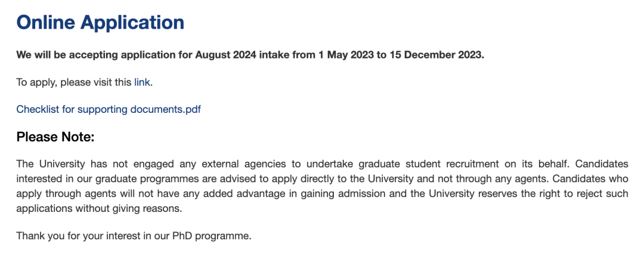This screenshot has height=256, width=644.
Task: Click 'The University' at paragraph start
Action: (x=51, y=164)
